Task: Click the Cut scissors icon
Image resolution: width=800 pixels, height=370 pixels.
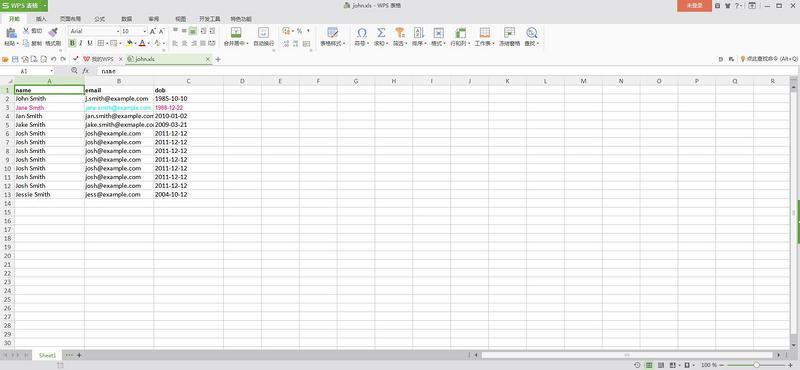Action: click(x=26, y=31)
